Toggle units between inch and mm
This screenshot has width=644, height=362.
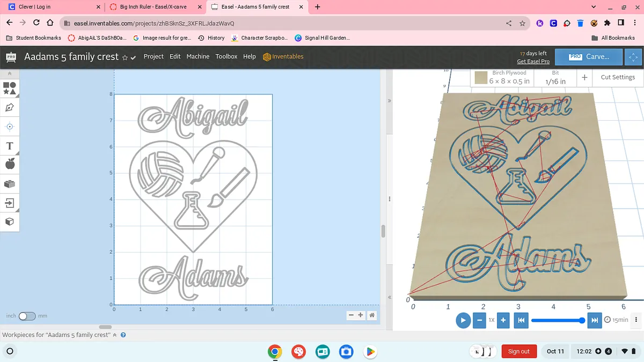(27, 316)
